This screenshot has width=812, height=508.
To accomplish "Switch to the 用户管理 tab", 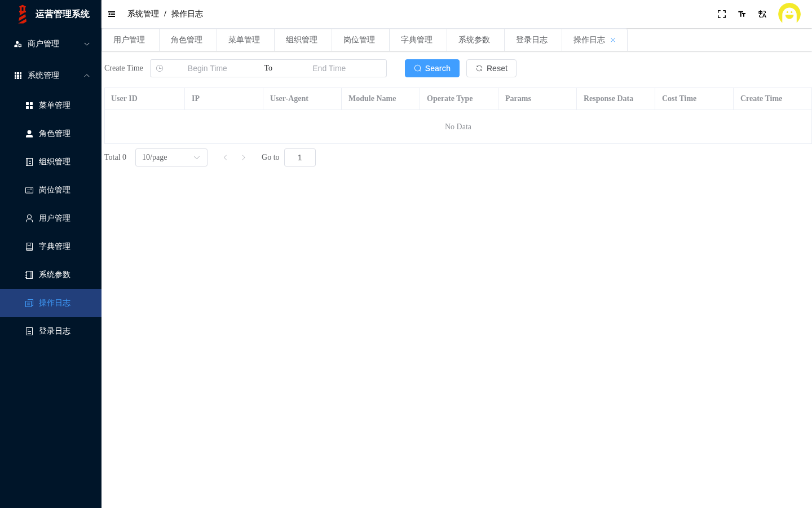I will (x=129, y=40).
